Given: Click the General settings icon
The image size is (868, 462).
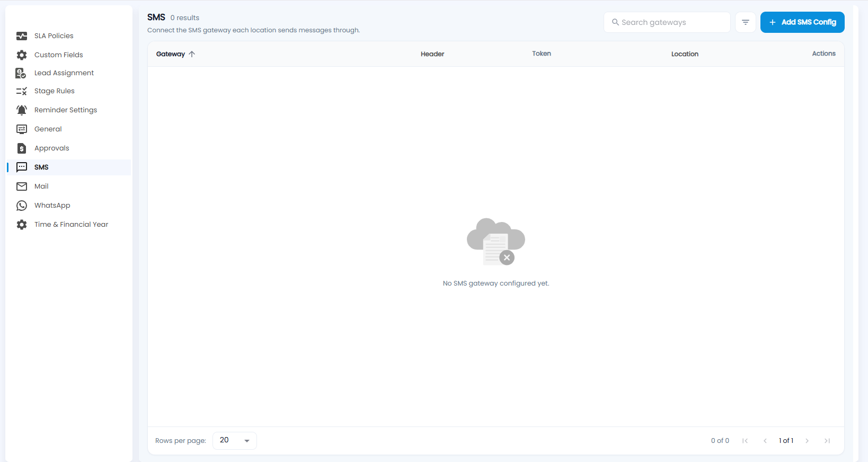Looking at the screenshot, I should click(x=22, y=129).
